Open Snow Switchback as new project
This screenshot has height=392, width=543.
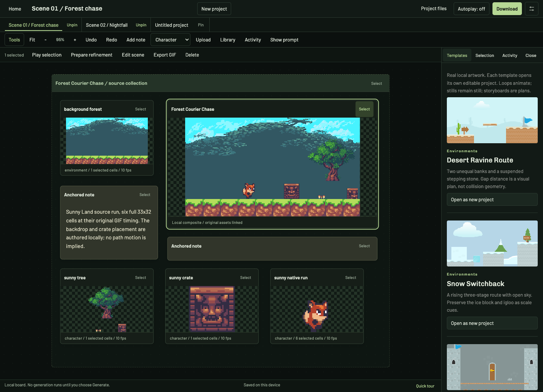[492, 323]
